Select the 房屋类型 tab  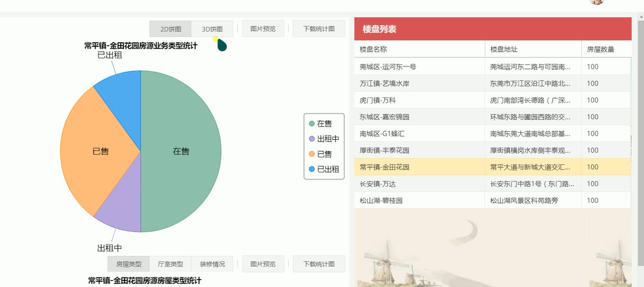point(129,264)
